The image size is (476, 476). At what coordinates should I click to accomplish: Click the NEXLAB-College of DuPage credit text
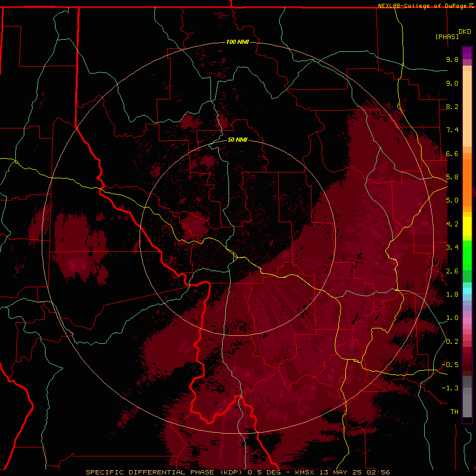pyautogui.click(x=423, y=6)
